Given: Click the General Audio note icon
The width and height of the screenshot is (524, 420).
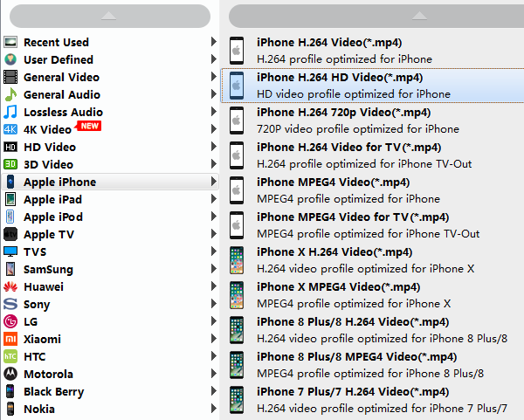Looking at the screenshot, I should pyautogui.click(x=10, y=94).
